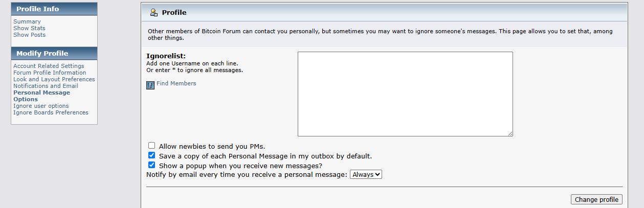Open the Find Members link
The width and height of the screenshot is (644, 208).
click(x=176, y=83)
